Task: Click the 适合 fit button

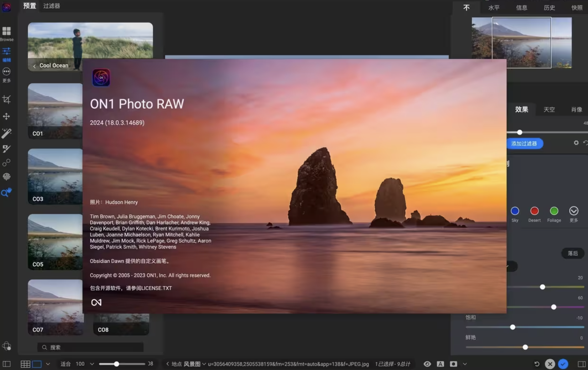Action: click(66, 364)
